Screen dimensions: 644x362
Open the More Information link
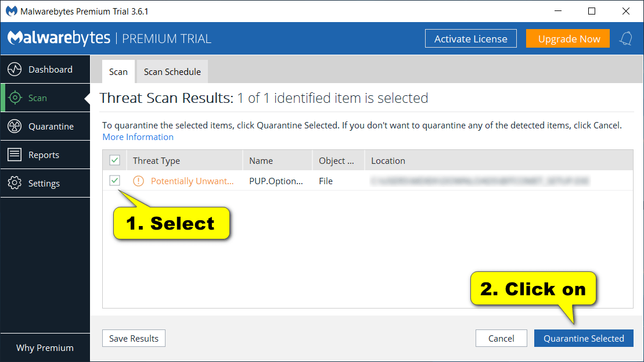point(138,137)
